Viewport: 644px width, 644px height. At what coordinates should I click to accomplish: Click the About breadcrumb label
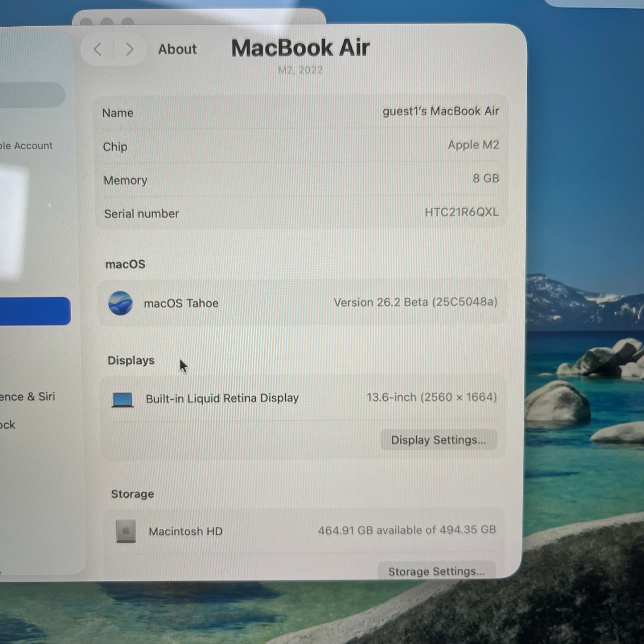[177, 49]
